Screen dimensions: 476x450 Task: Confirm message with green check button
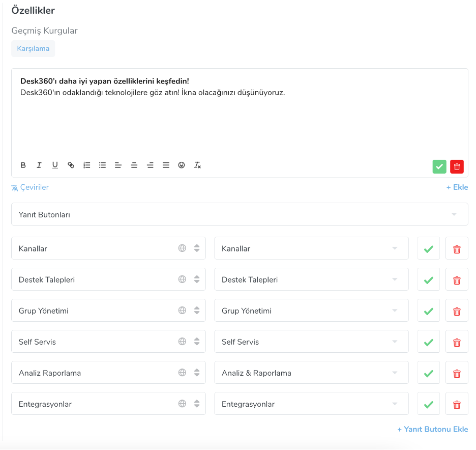pos(439,166)
